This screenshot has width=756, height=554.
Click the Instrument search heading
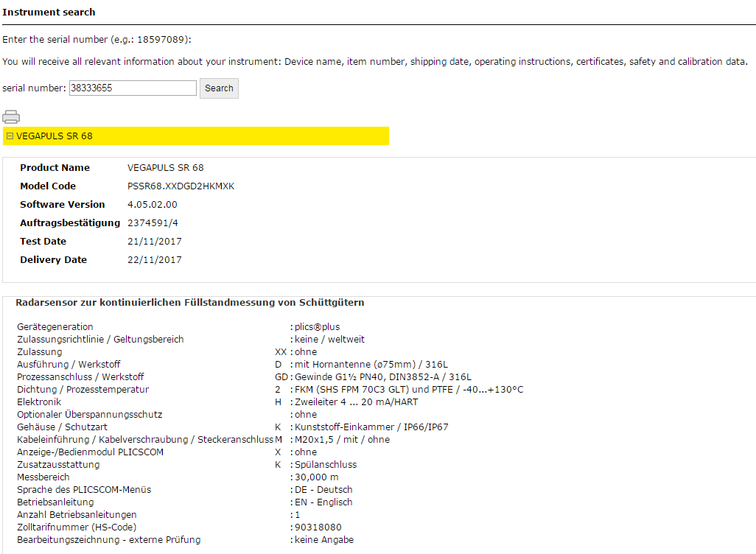(49, 12)
